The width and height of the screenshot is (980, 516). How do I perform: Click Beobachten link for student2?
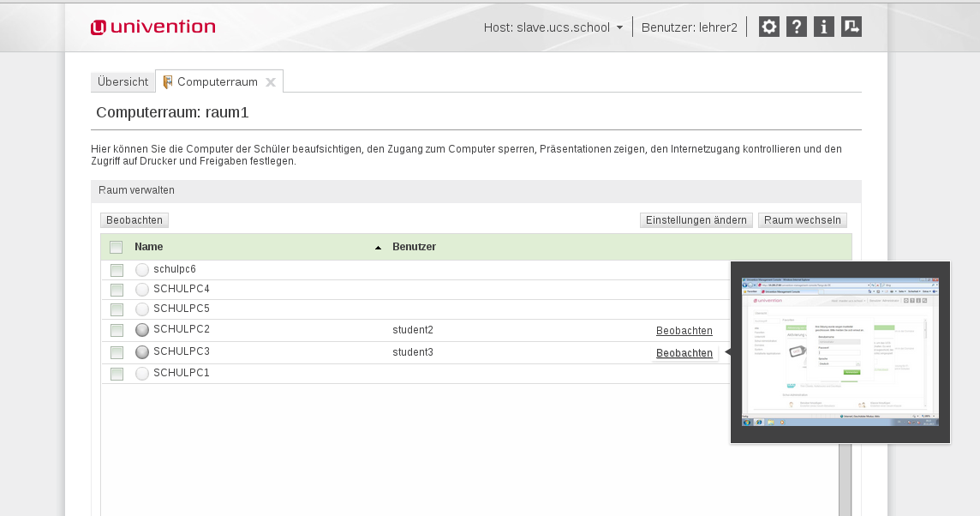[x=684, y=331]
